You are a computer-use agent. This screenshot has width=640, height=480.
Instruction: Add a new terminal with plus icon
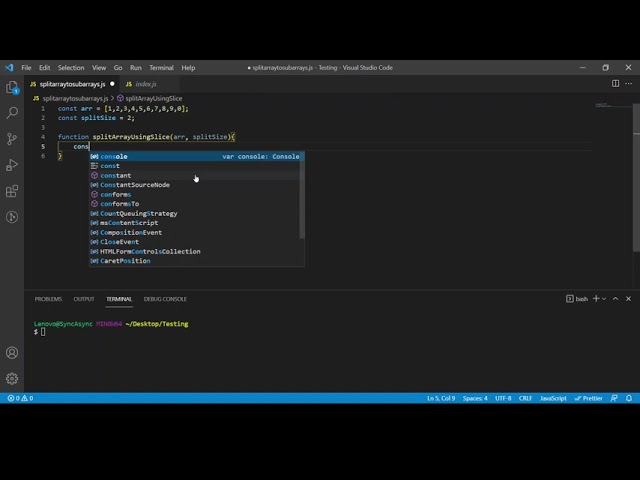pos(596,299)
